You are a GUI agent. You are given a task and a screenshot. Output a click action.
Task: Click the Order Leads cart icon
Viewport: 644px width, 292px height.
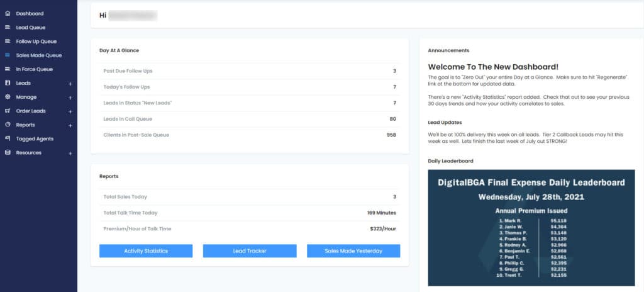[x=8, y=111]
